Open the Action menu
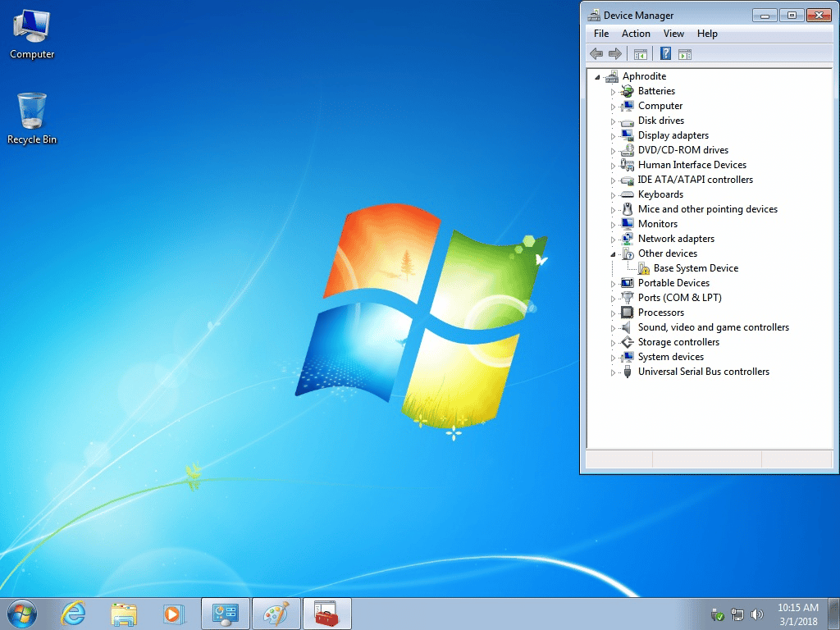 pyautogui.click(x=636, y=34)
